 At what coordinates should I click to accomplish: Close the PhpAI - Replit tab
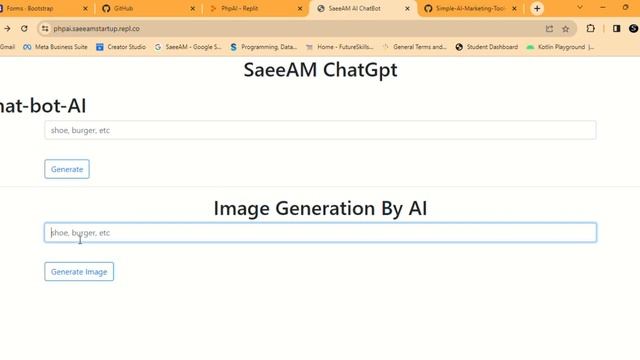pyautogui.click(x=300, y=9)
